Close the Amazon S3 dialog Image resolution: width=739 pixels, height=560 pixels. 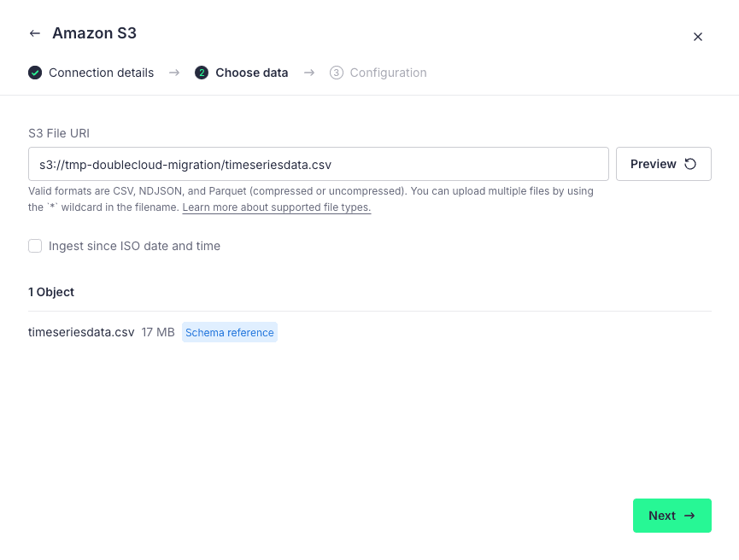tap(698, 37)
